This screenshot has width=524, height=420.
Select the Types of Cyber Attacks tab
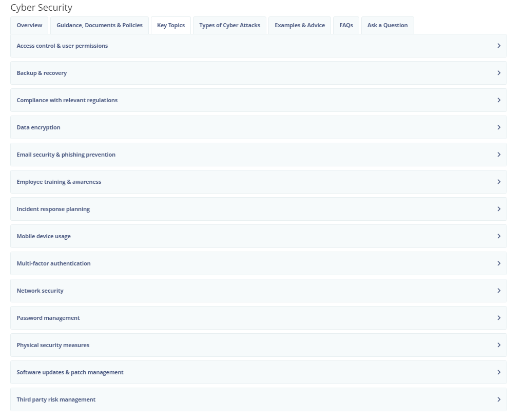pos(229,25)
